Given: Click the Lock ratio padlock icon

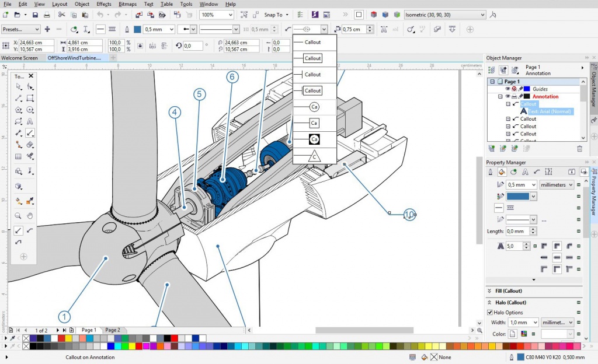Looking at the screenshot, I should 140,45.
